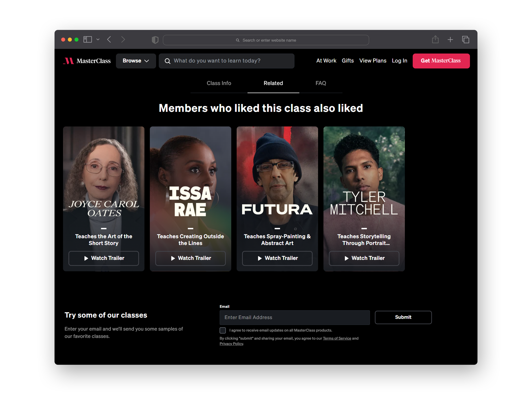Go back with the browser back arrow
The image size is (532, 399).
pos(109,40)
